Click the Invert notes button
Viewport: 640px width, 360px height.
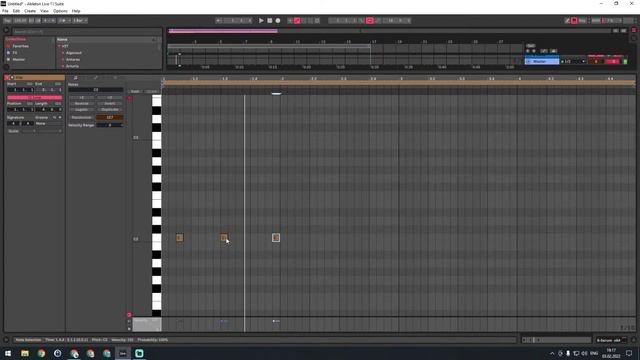point(110,104)
